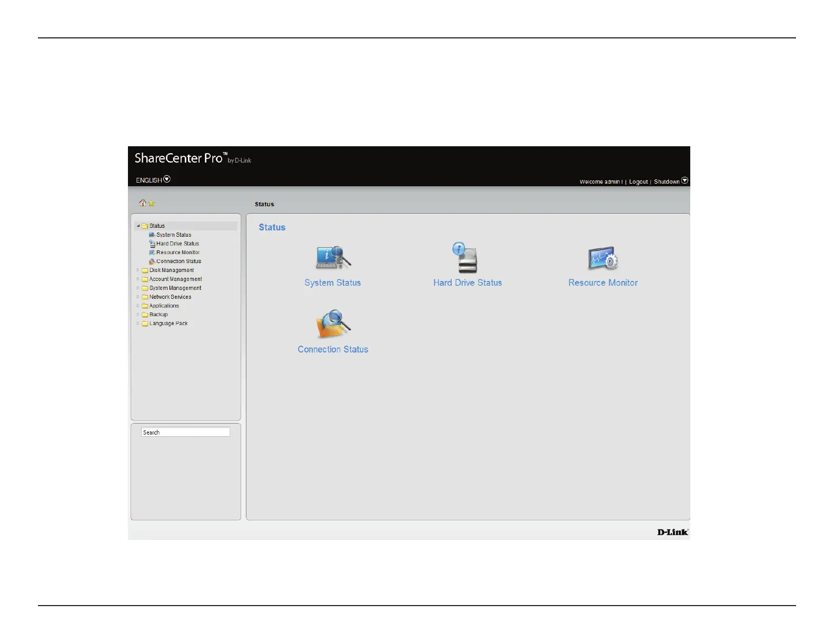This screenshot has width=834, height=644.
Task: Open the System Management folder
Action: click(175, 288)
